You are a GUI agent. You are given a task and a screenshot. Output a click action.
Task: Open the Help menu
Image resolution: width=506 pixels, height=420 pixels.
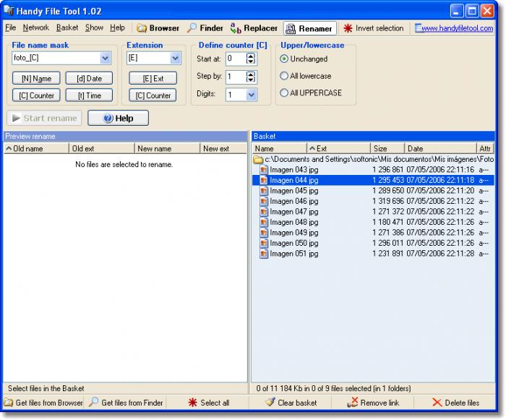pos(117,27)
